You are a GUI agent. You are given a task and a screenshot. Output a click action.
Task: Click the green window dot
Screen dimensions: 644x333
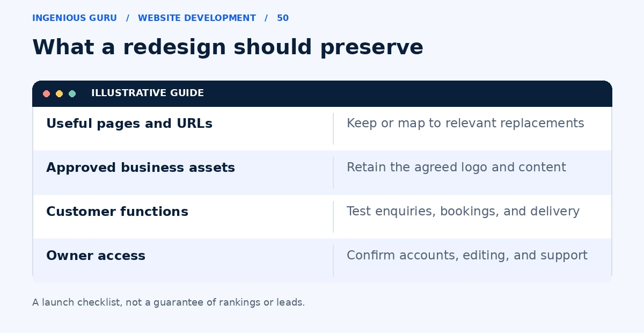[x=72, y=93]
